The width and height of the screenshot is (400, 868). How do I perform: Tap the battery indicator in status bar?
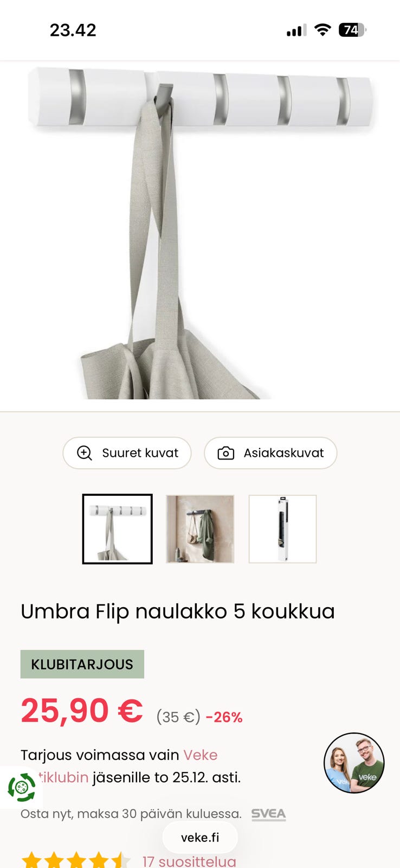pyautogui.click(x=352, y=30)
